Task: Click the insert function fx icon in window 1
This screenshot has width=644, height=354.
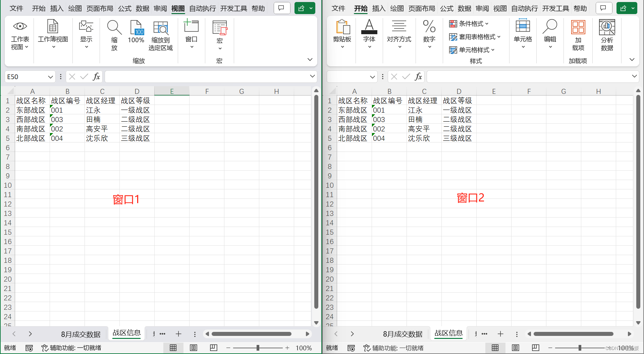Action: [x=96, y=77]
